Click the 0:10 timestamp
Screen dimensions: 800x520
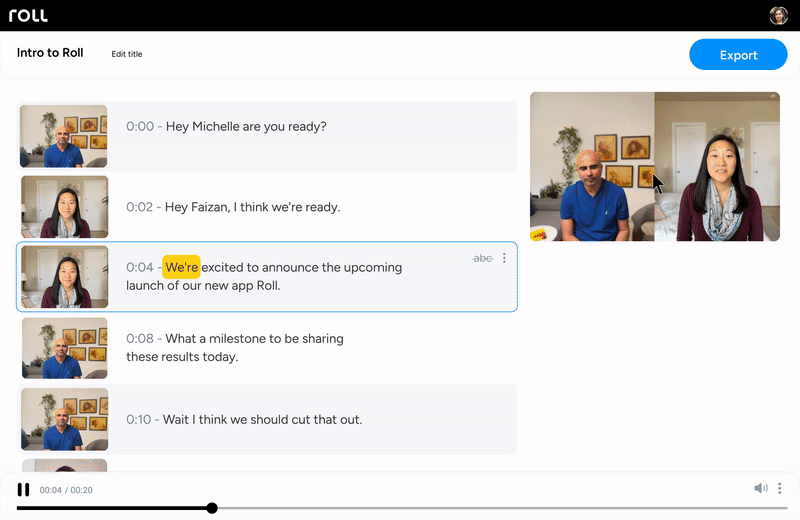pyautogui.click(x=139, y=419)
